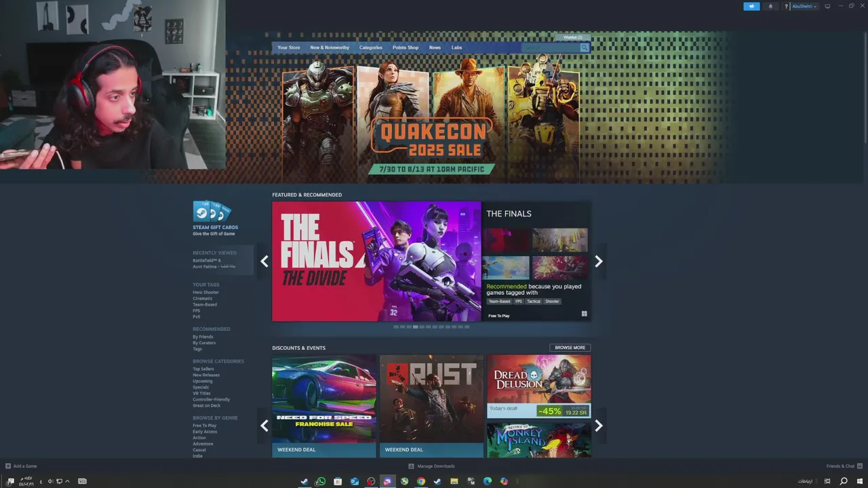868x488 pixels.
Task: Expand the taskbar hidden icons chevron
Action: coord(67,481)
